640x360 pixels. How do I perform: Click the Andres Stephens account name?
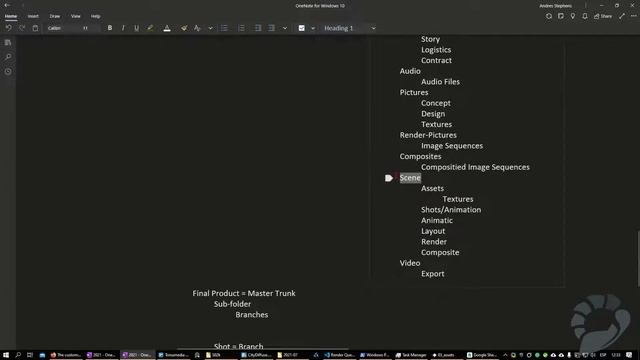point(556,6)
